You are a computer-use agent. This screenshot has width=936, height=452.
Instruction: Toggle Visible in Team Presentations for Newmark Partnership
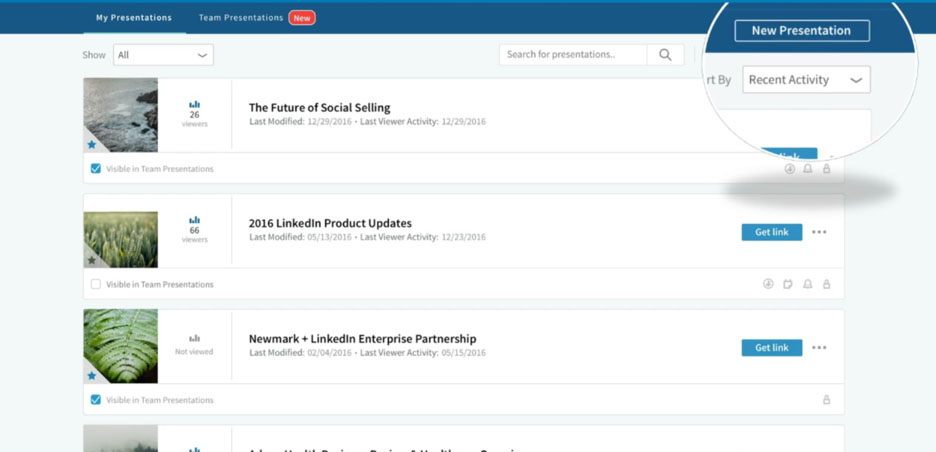[x=96, y=400]
